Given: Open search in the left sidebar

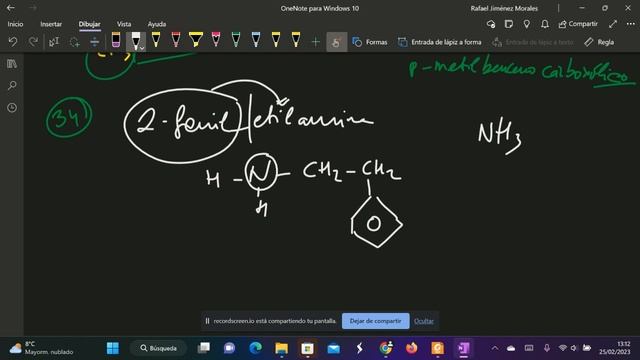Looking at the screenshot, I should tap(12, 86).
